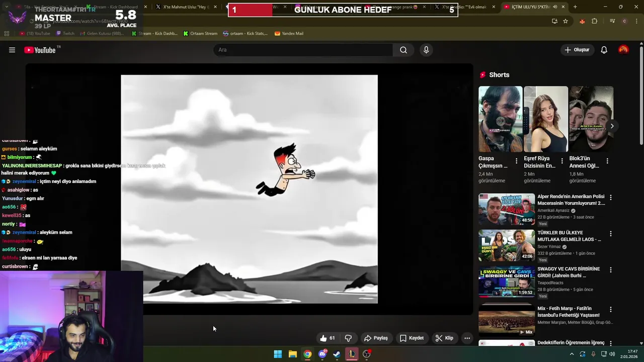Open the YouTube hamburger guide menu

[12, 50]
